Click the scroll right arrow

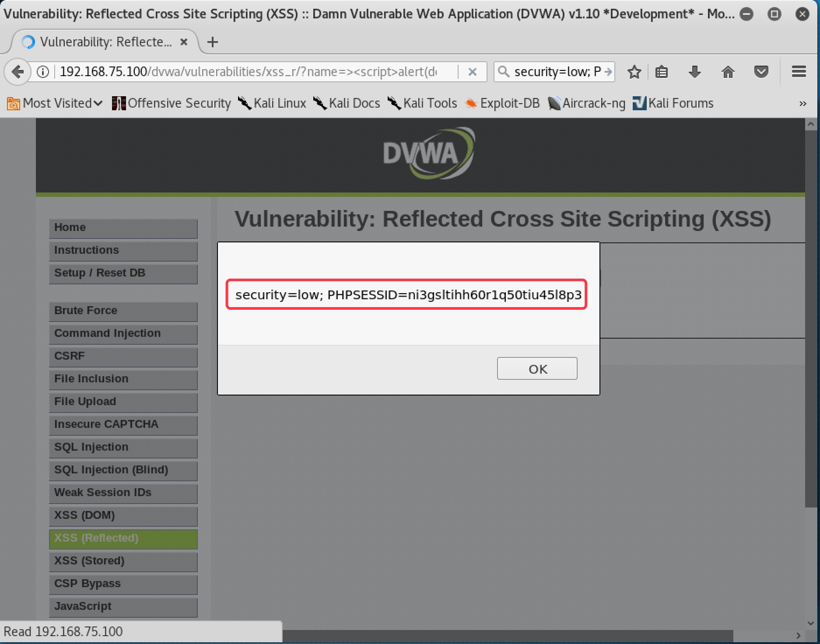click(799, 635)
